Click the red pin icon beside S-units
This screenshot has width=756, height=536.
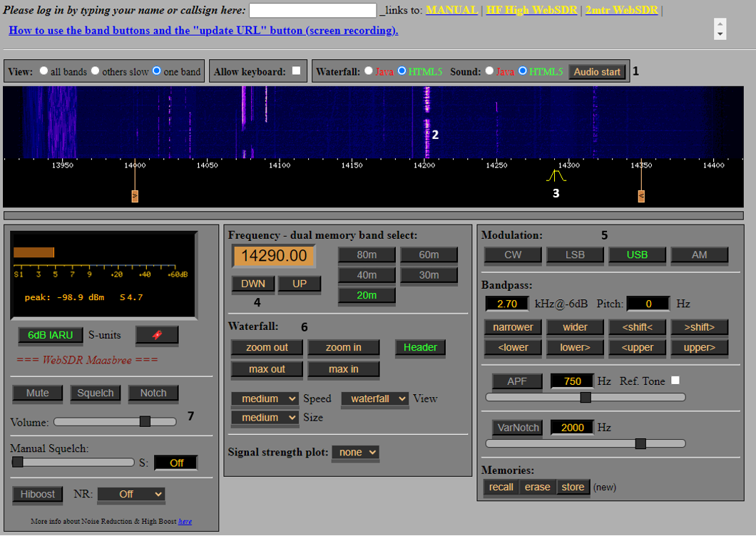(156, 335)
